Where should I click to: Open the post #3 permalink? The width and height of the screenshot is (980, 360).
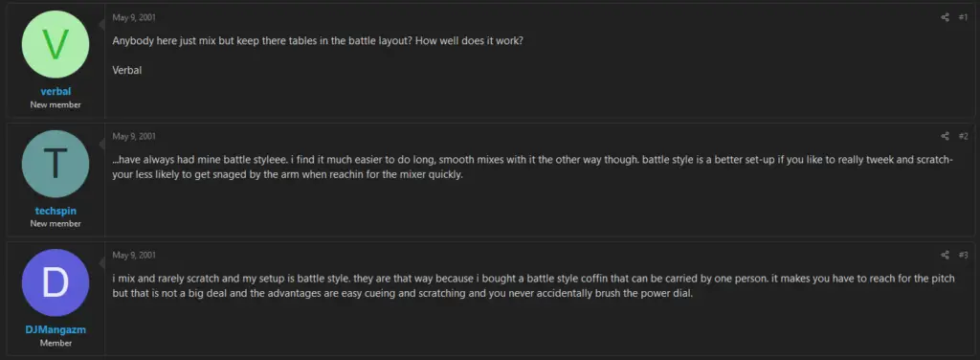963,255
